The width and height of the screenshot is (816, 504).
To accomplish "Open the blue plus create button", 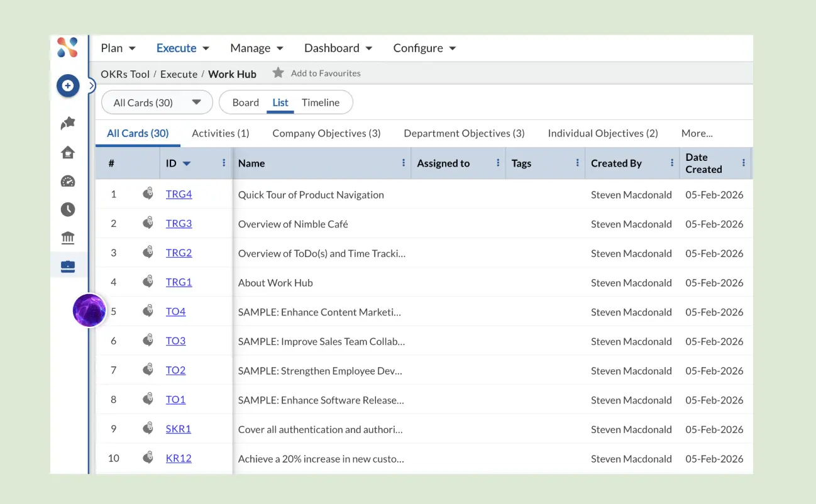I will [67, 85].
